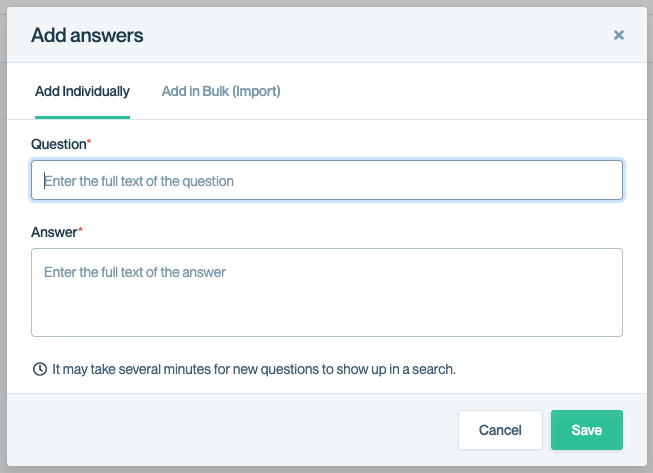
Task: Click the Answer field label
Action: (x=54, y=232)
